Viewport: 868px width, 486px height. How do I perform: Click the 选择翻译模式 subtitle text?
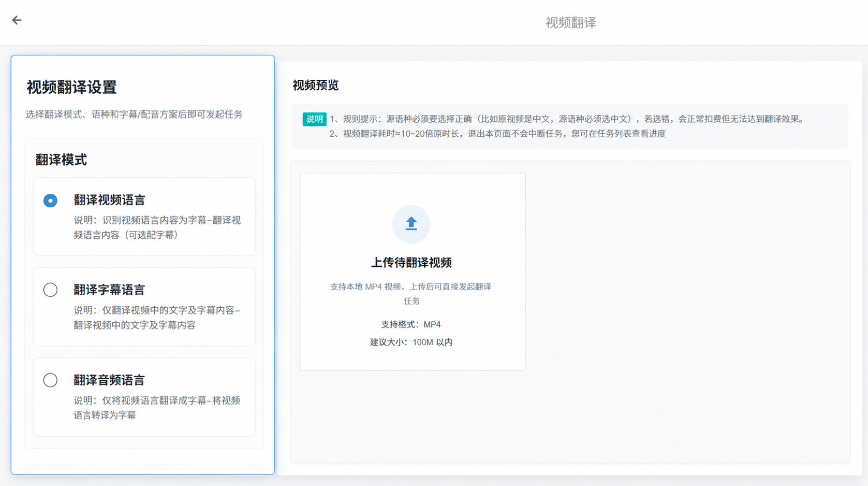[x=134, y=115]
